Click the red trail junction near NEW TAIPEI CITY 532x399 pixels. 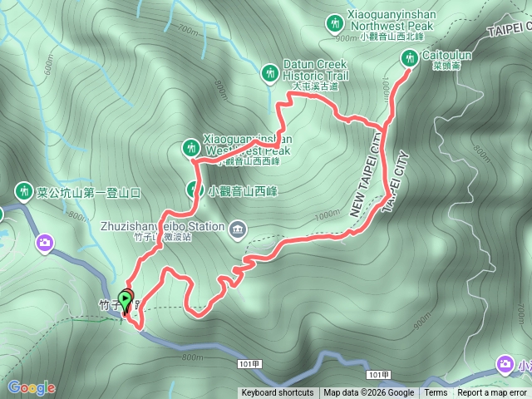click(384, 129)
